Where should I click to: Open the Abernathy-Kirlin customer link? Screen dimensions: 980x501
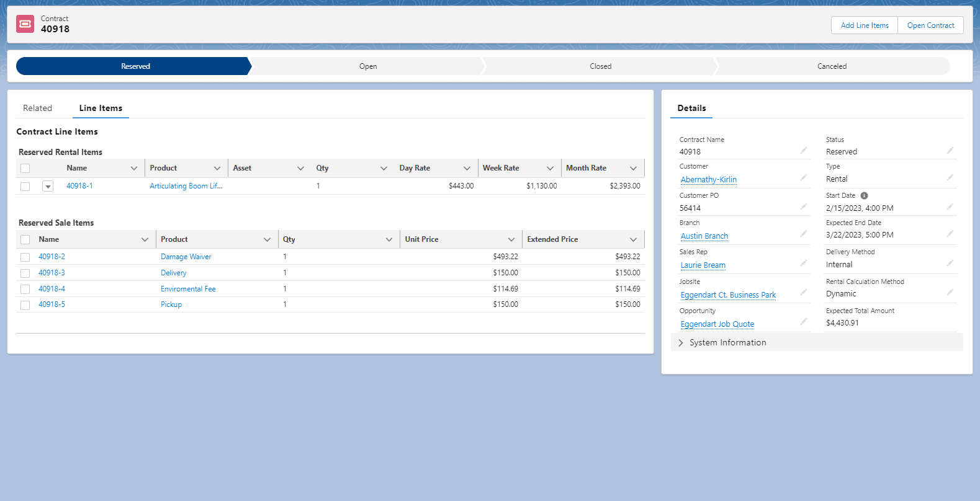coord(708,180)
